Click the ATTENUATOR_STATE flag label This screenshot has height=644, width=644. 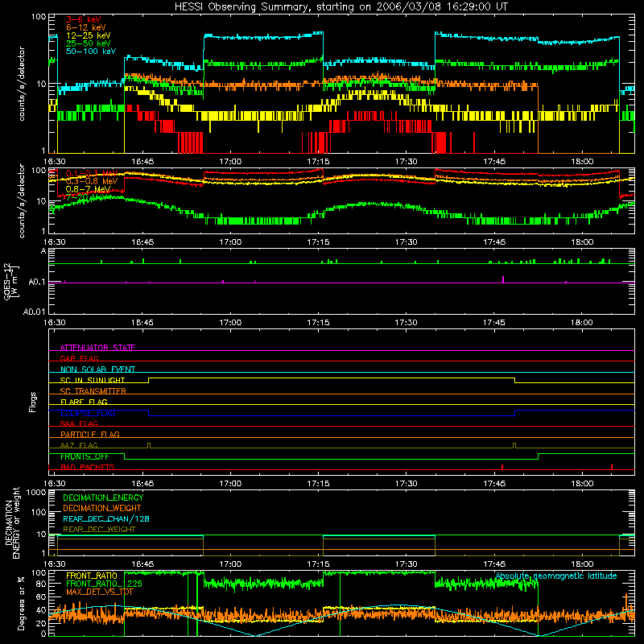tap(97, 348)
